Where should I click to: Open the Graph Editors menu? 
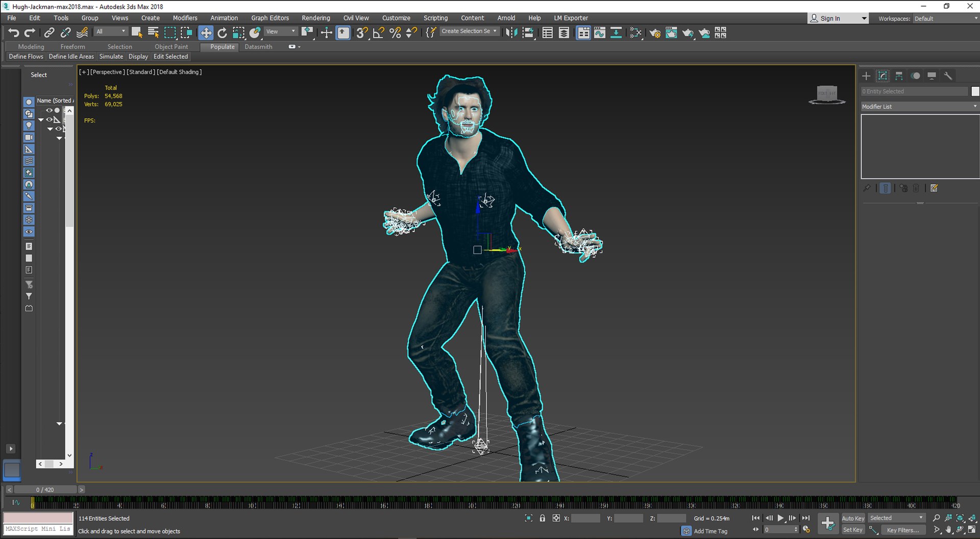click(270, 18)
